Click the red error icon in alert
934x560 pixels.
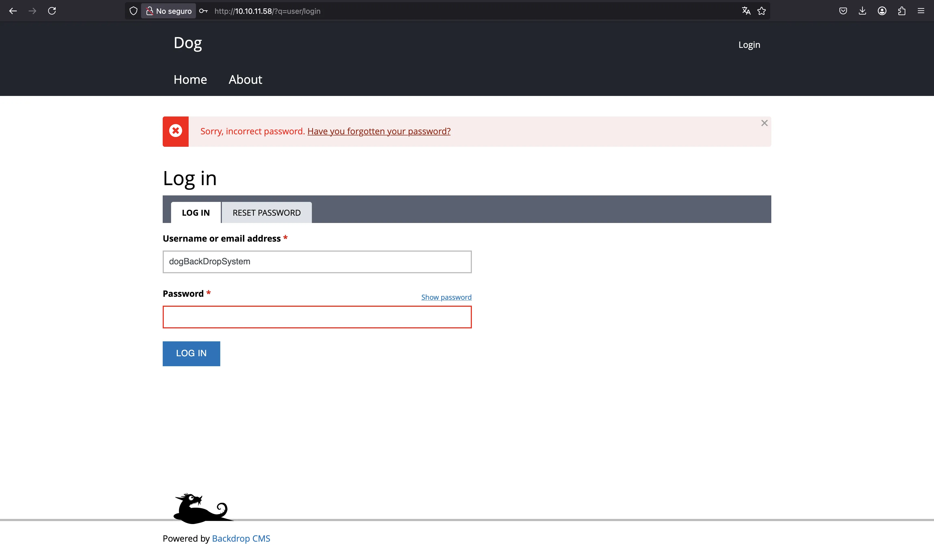pyautogui.click(x=175, y=131)
